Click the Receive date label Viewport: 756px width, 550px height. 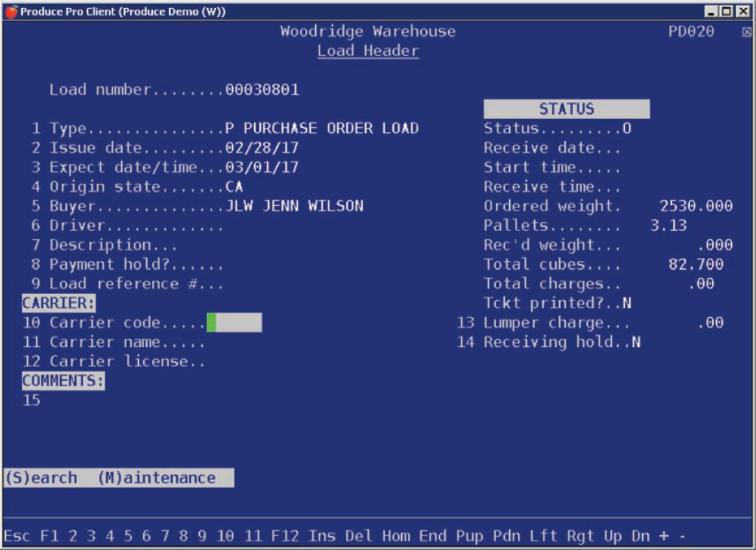click(552, 148)
